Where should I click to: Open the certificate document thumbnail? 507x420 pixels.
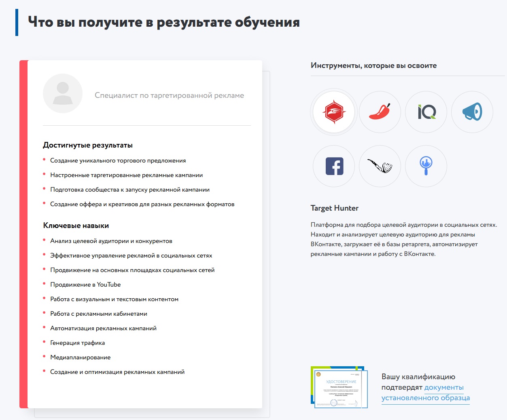(339, 387)
